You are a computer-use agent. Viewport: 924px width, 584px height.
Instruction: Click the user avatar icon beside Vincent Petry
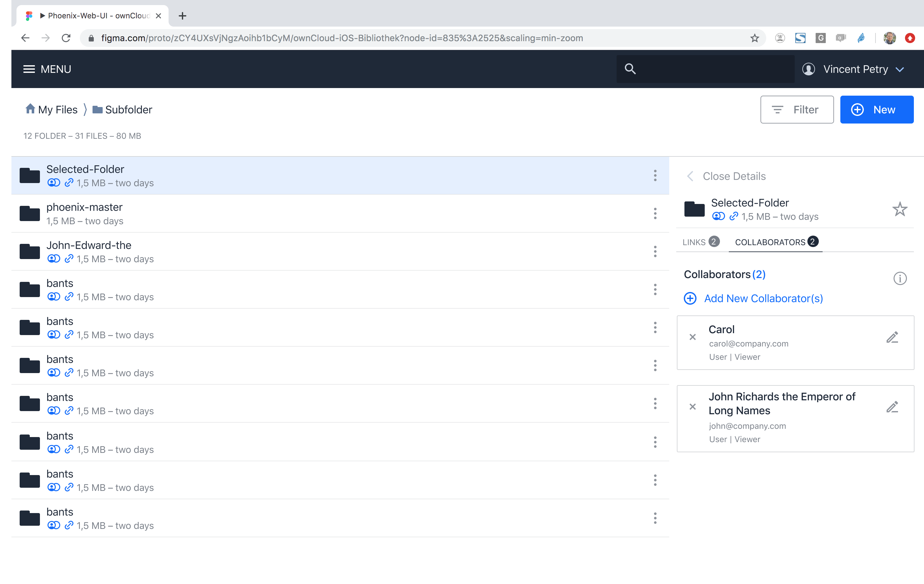809,69
